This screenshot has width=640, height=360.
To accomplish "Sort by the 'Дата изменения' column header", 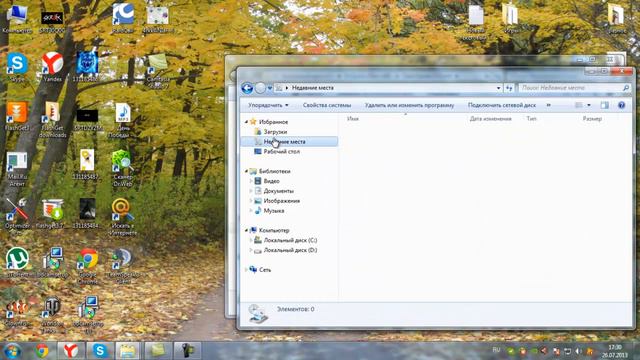I will click(x=490, y=119).
